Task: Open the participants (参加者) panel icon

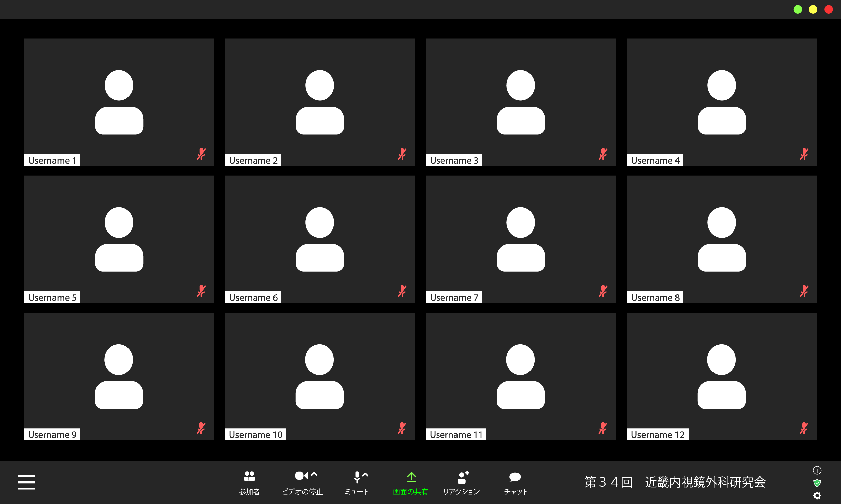Action: coord(249,476)
